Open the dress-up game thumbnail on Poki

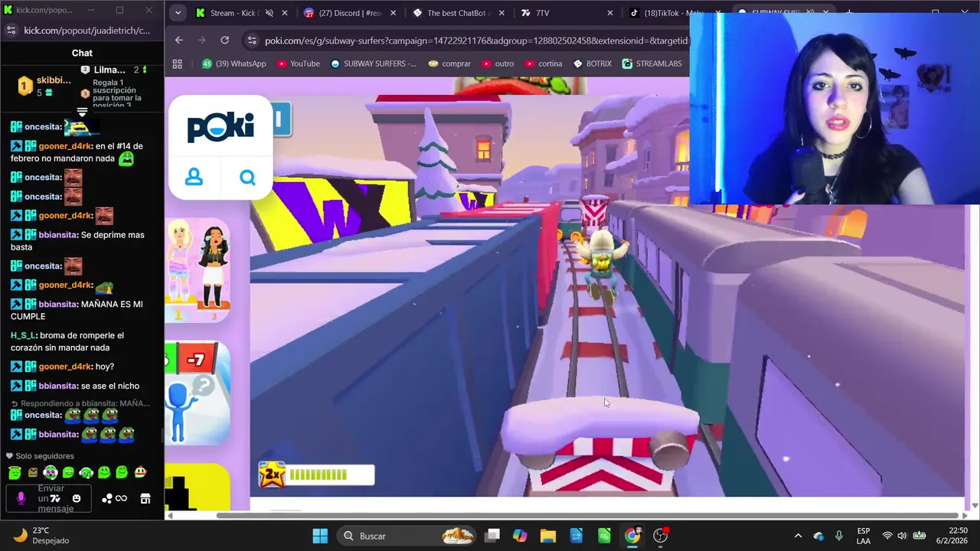[198, 270]
